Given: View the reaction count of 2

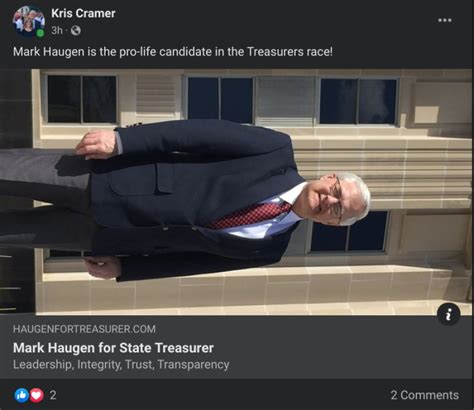Looking at the screenshot, I should pos(53,395).
